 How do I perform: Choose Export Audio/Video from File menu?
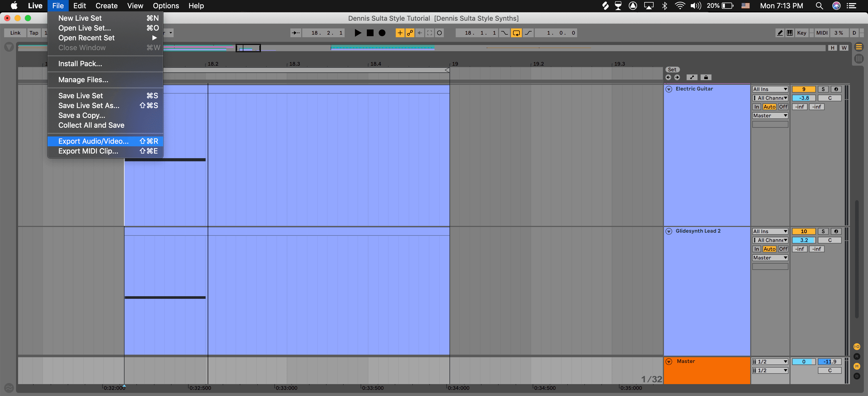105,141
